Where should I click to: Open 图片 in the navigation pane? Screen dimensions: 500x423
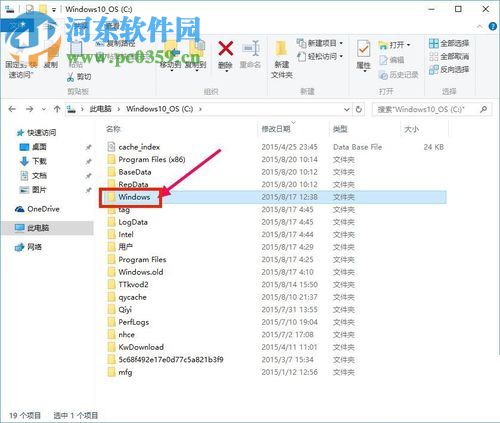pyautogui.click(x=33, y=190)
